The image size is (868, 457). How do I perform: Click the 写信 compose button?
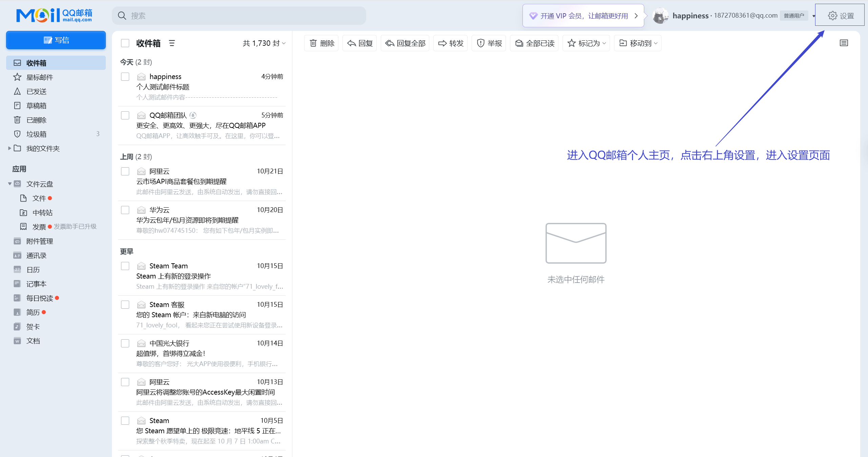(56, 40)
